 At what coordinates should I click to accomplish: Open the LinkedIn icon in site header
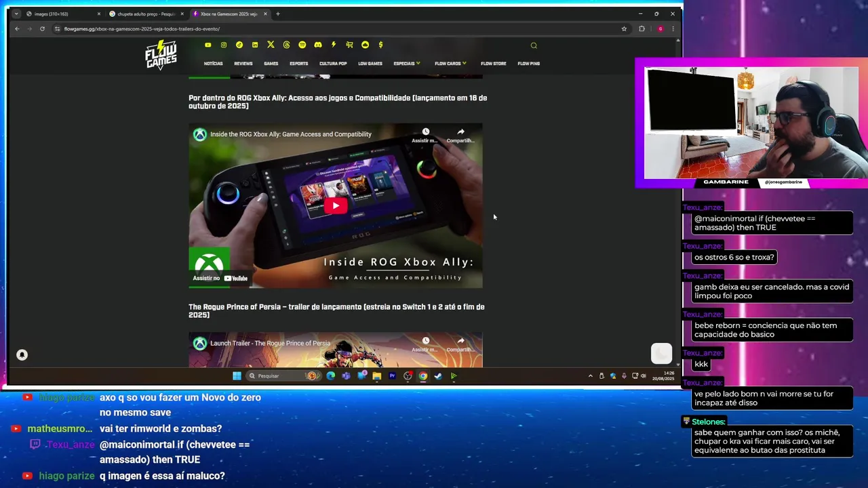coord(255,45)
